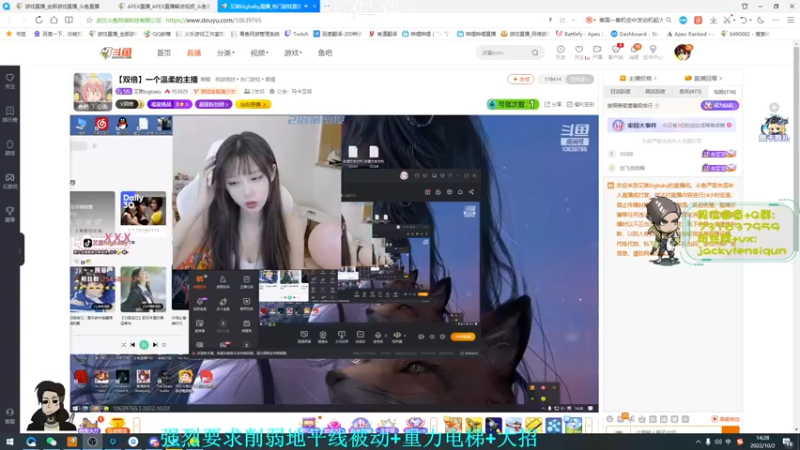Open the gray plus icon beside the sidebar
This screenshot has width=800, height=450.
click(774, 107)
